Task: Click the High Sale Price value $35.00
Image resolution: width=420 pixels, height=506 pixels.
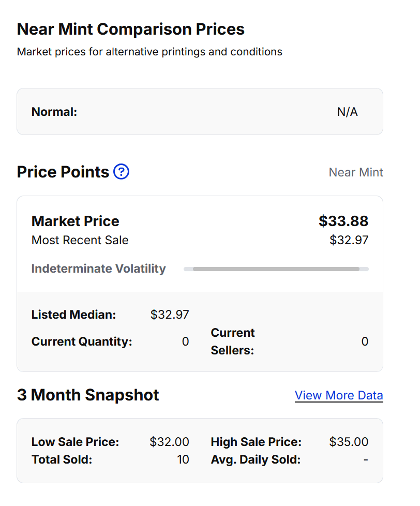Action: 349,442
